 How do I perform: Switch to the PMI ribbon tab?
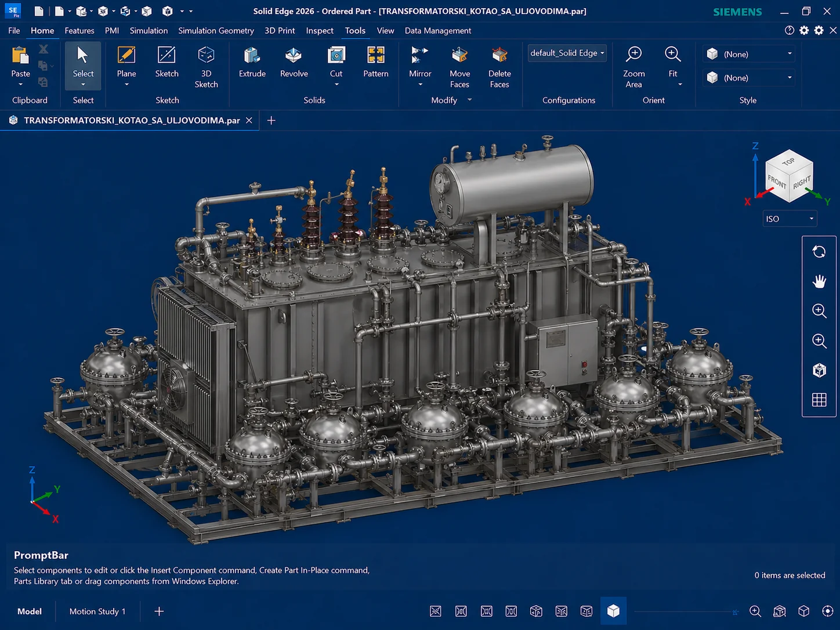pyautogui.click(x=112, y=30)
